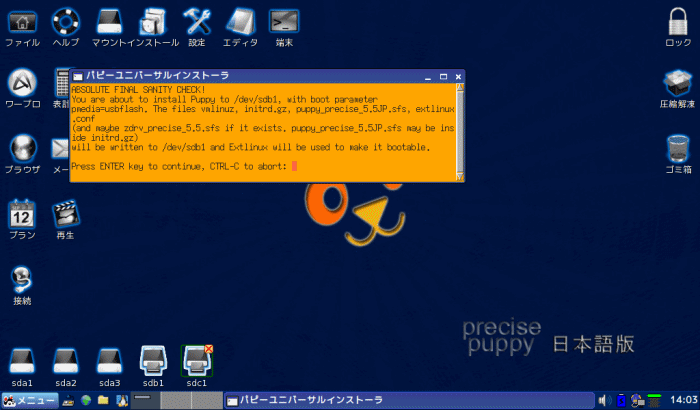The height and width of the screenshot is (410, 700).
Task: Maximize the パピーユニバーサルインストーラ window
Action: [x=443, y=77]
